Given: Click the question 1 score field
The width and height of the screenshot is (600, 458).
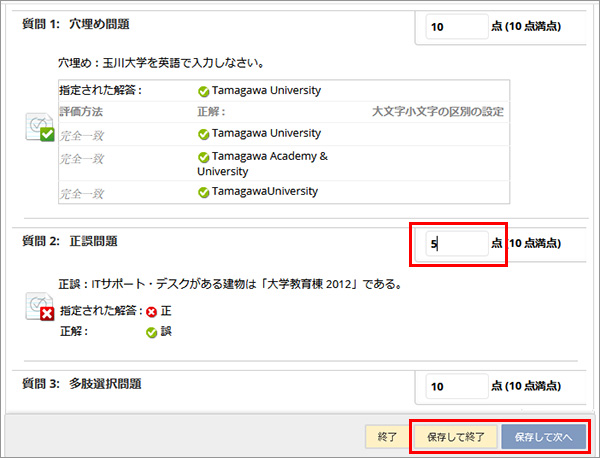Looking at the screenshot, I should (457, 27).
